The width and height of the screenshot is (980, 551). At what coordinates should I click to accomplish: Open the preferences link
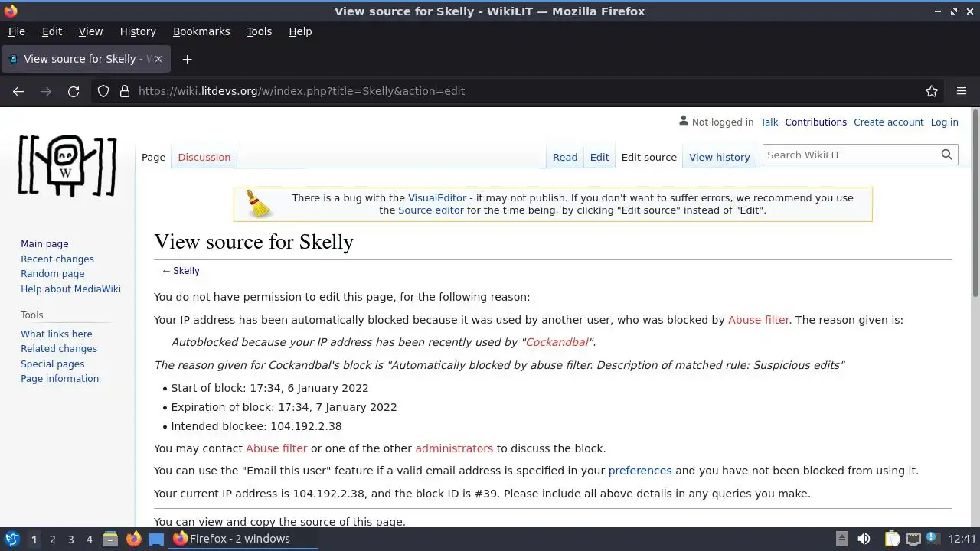(640, 471)
